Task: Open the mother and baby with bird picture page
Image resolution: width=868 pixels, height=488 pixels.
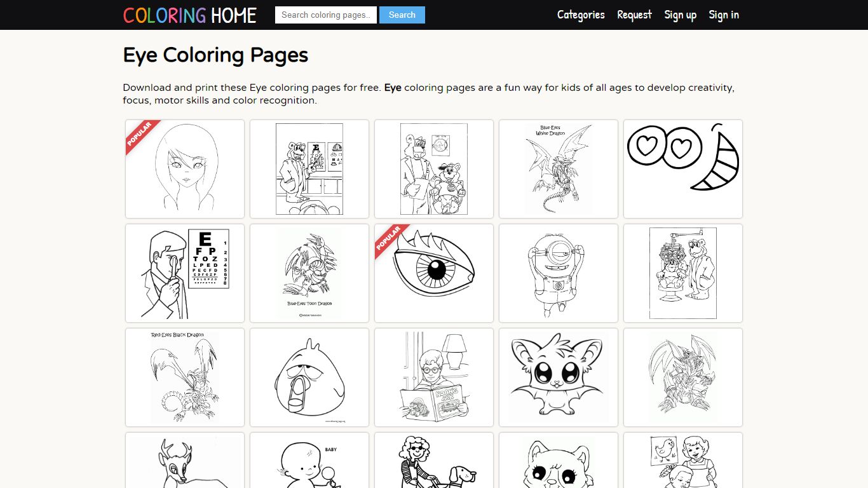Action: (x=683, y=461)
